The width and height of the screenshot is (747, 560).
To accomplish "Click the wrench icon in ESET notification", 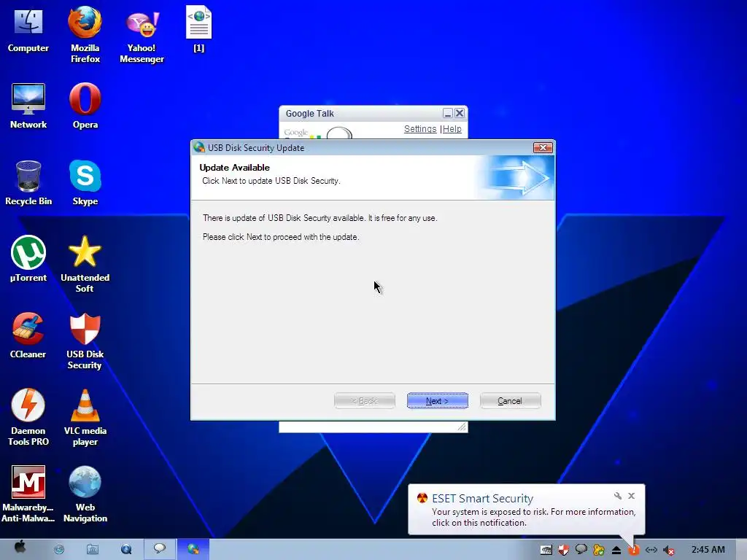I will pos(617,496).
